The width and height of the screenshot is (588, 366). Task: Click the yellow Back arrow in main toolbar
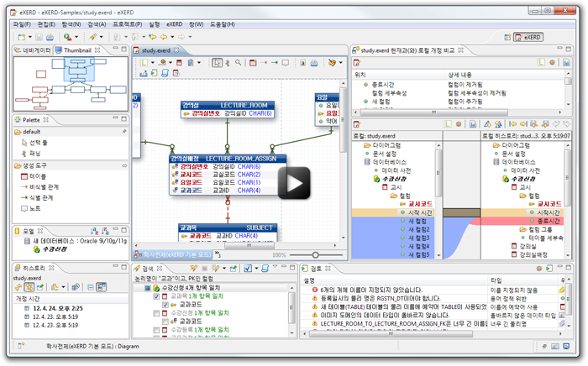[x=164, y=37]
